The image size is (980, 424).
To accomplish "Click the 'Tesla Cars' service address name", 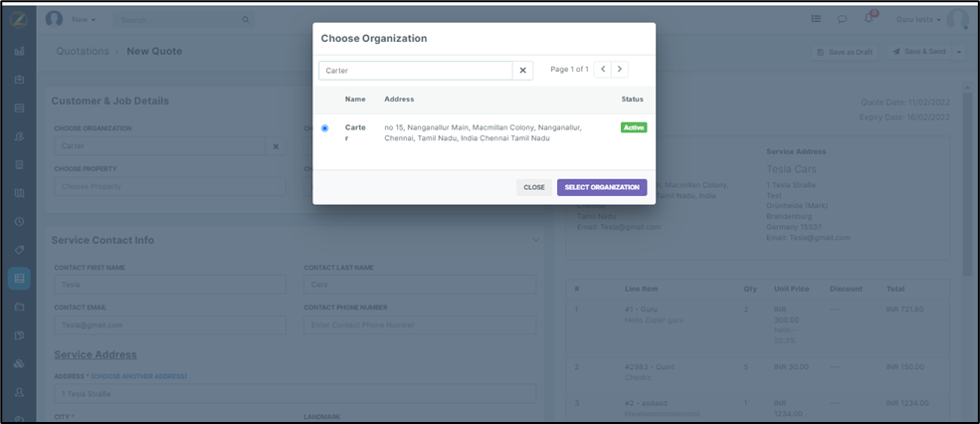I will [791, 169].
